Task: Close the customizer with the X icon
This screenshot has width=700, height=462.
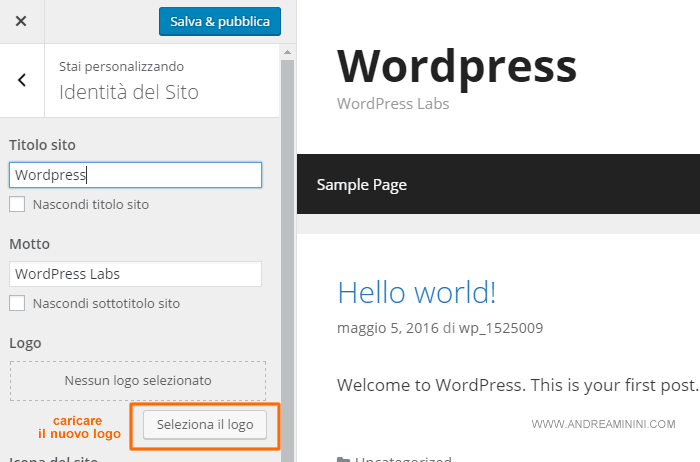Action: coord(21,21)
